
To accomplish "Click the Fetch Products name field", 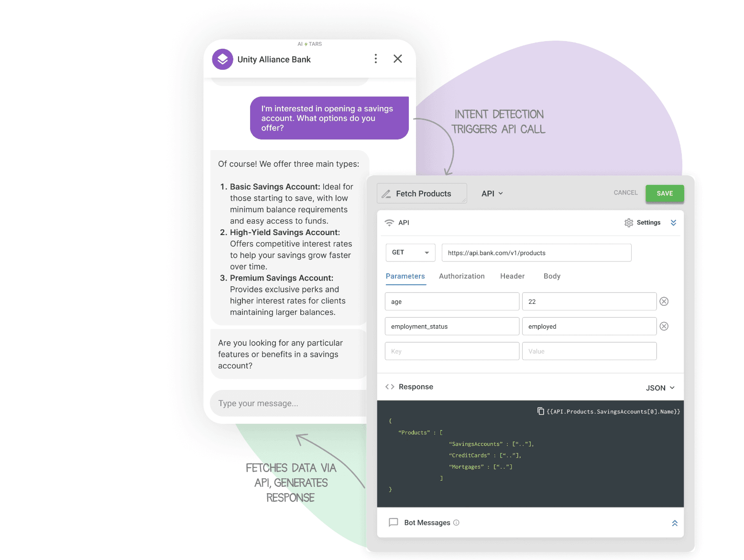I will tap(422, 194).
